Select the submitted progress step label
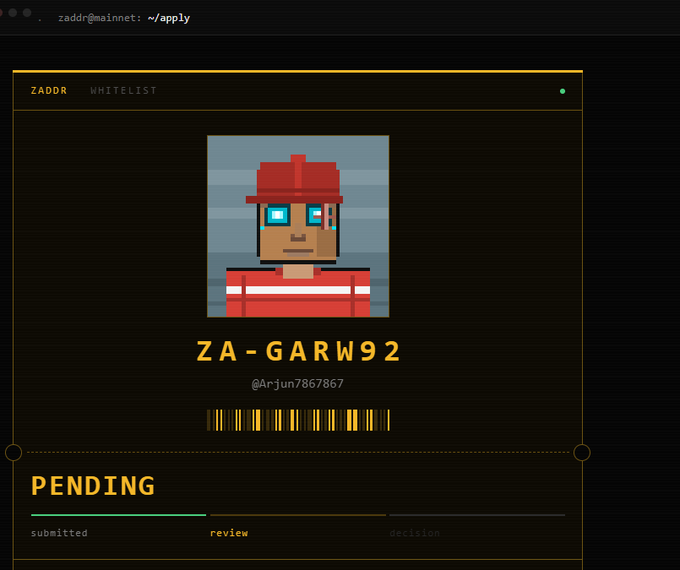 [x=59, y=533]
